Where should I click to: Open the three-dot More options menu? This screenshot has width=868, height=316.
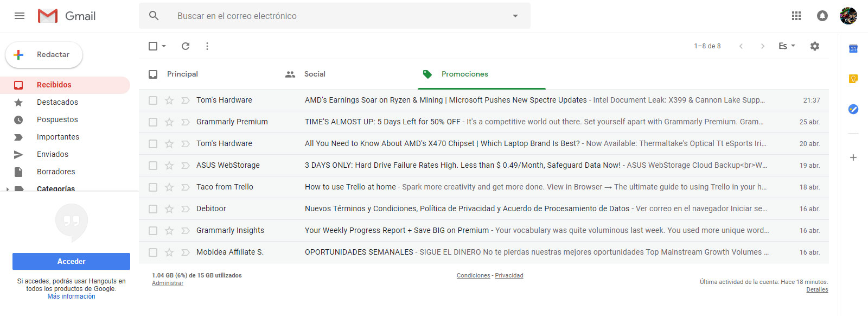tap(207, 46)
